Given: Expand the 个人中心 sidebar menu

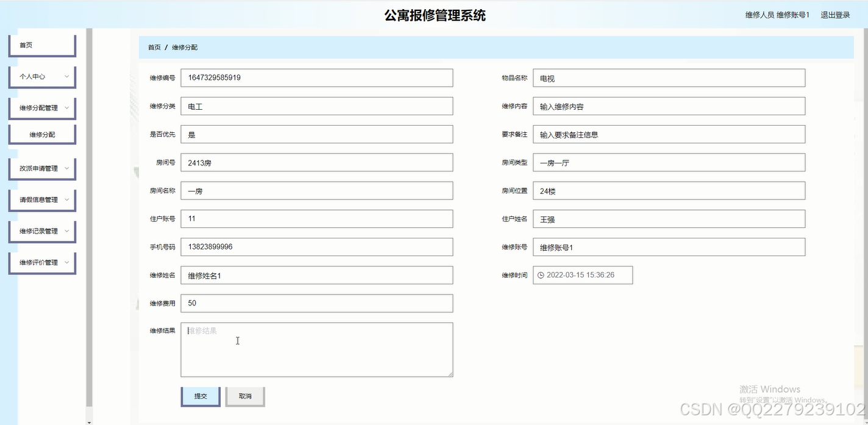Looking at the screenshot, I should [41, 76].
